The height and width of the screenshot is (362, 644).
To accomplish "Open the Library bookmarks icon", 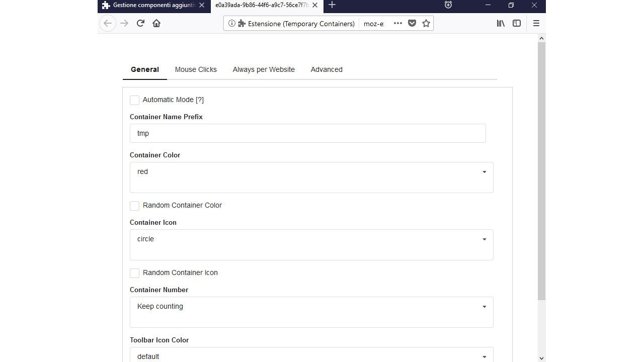I will click(x=501, y=23).
